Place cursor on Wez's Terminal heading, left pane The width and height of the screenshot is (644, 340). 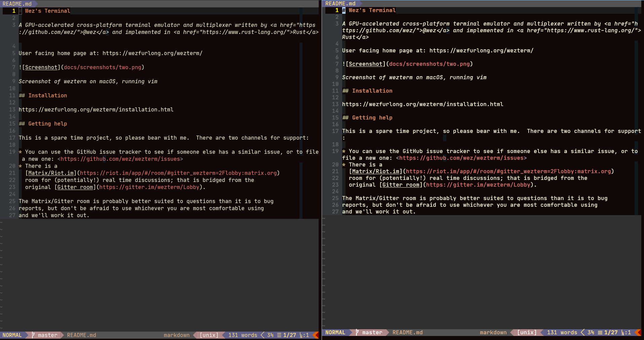(47, 11)
